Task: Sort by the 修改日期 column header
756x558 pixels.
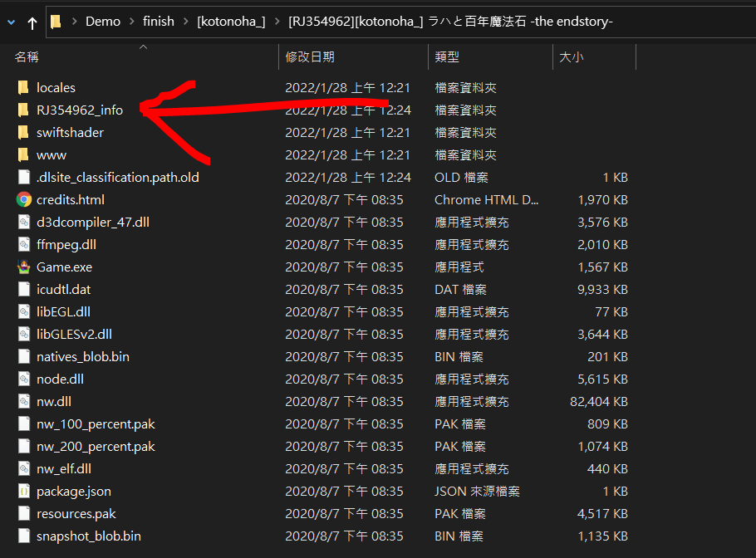Action: pos(310,56)
